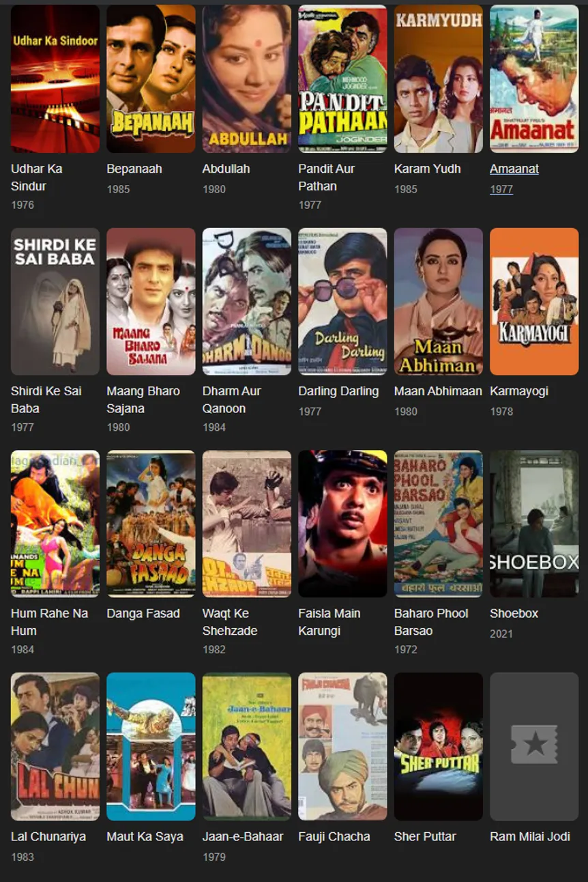Click the Sher Puttar poster thumbnail

click(x=439, y=746)
